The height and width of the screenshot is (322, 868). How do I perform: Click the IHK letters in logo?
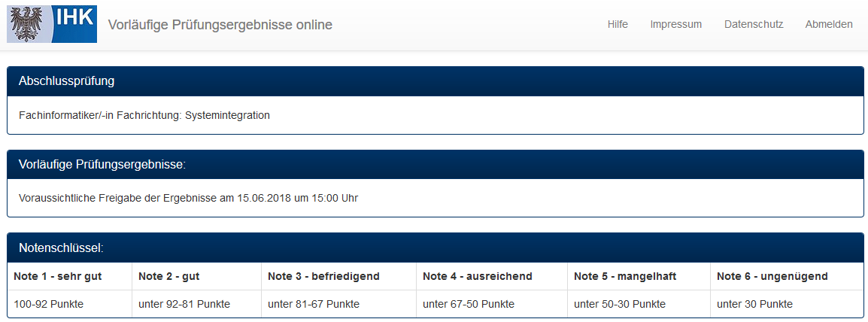tap(76, 16)
